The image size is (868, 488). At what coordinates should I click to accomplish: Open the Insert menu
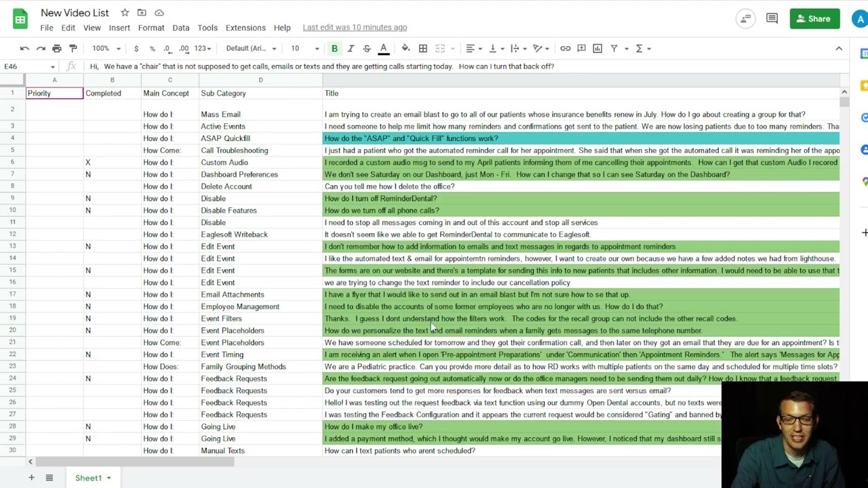tap(119, 28)
